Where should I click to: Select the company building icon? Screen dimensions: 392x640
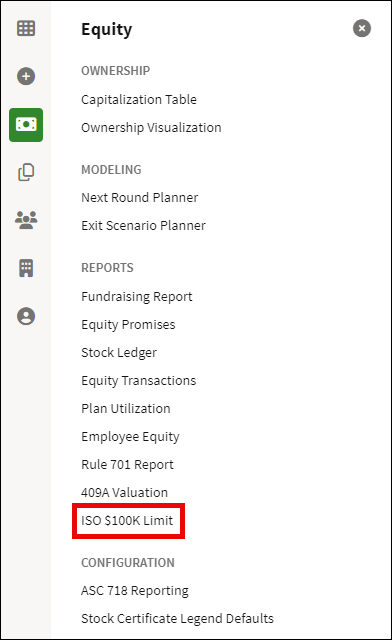click(26, 268)
